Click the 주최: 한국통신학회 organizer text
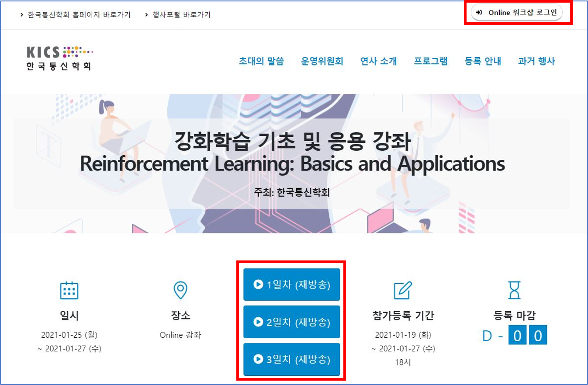The image size is (588, 385). 292,192
